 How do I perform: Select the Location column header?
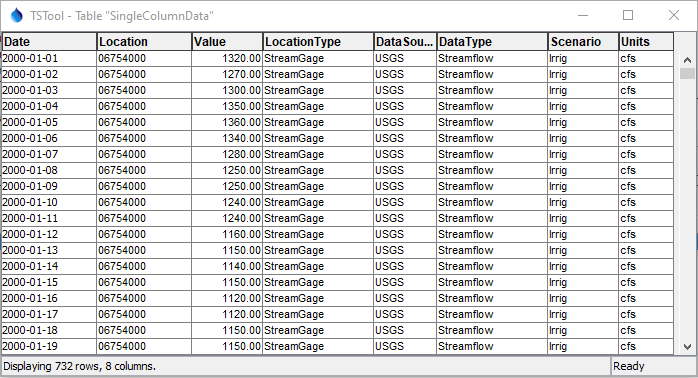(x=144, y=42)
